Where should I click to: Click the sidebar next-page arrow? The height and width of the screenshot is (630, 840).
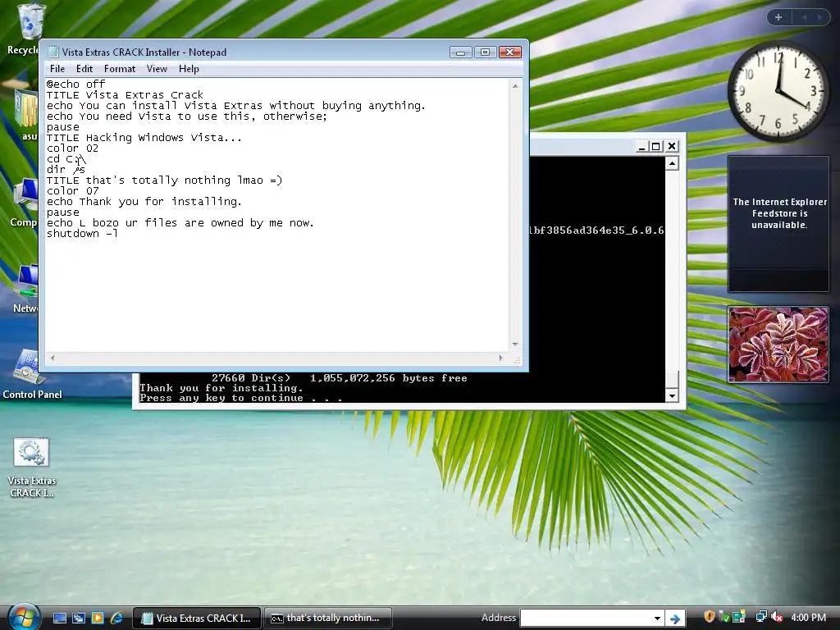click(x=819, y=17)
